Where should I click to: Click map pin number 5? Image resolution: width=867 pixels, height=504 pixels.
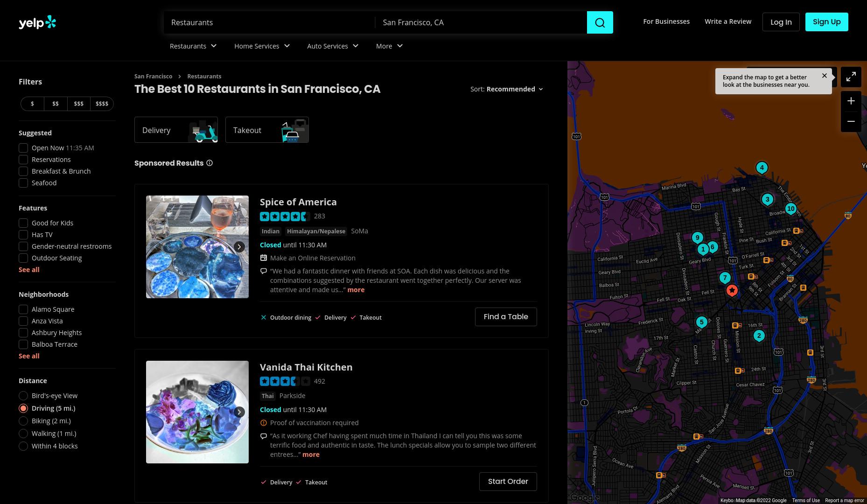[701, 322]
